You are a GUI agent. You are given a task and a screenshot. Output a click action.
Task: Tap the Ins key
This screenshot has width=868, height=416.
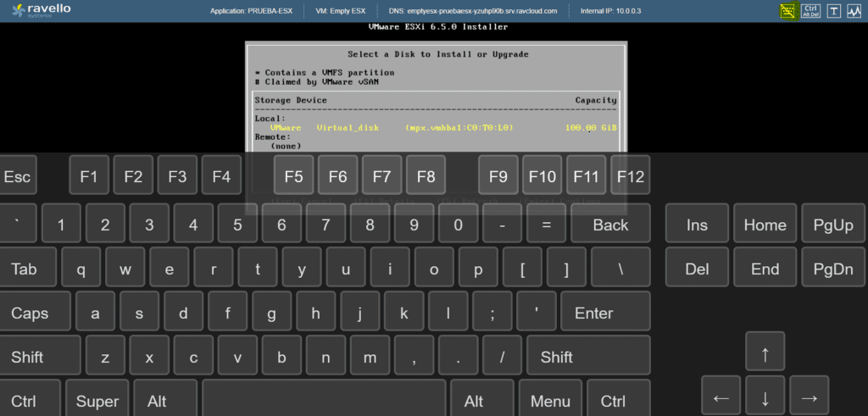point(697,223)
